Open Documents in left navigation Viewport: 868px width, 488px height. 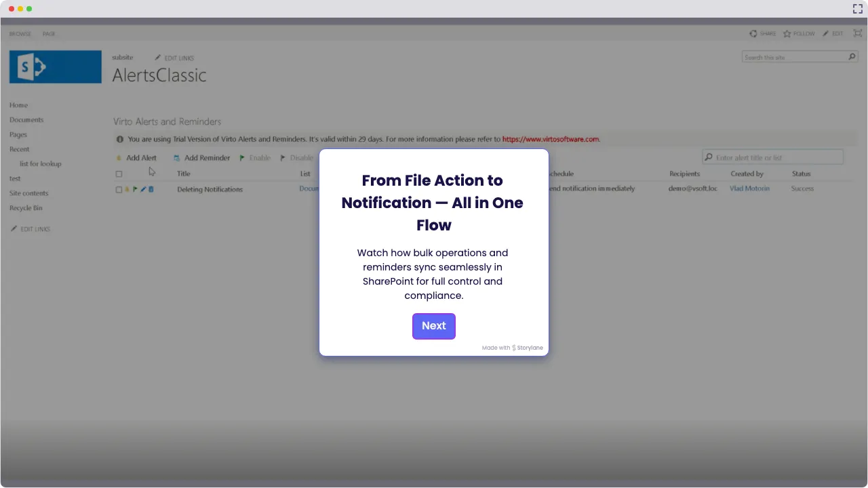point(26,120)
